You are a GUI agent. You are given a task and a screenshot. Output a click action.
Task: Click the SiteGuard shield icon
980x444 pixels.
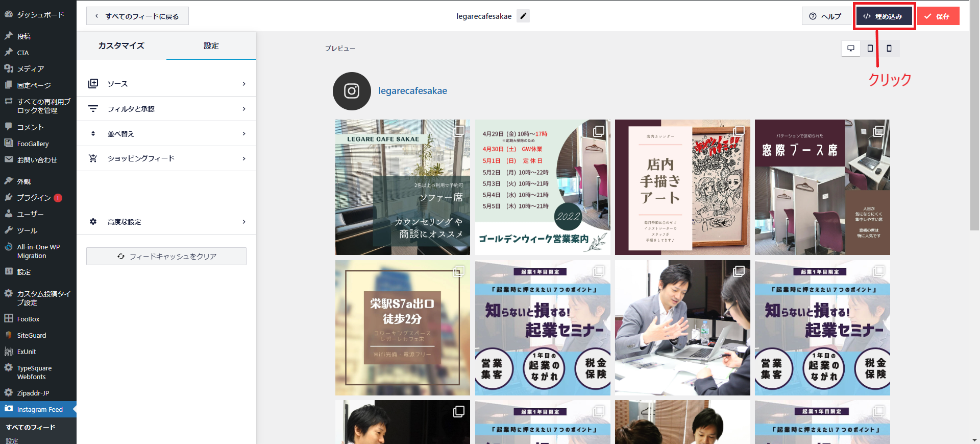tap(9, 335)
